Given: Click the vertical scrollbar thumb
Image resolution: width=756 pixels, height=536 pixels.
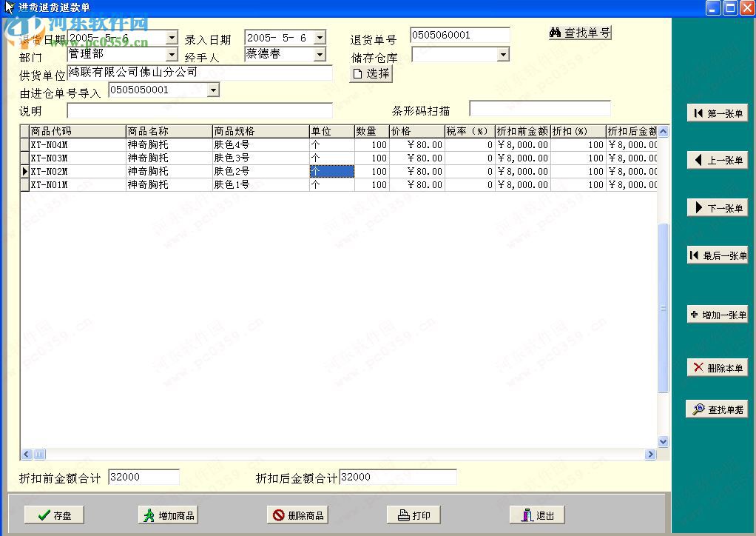Looking at the screenshot, I should click(x=664, y=308).
